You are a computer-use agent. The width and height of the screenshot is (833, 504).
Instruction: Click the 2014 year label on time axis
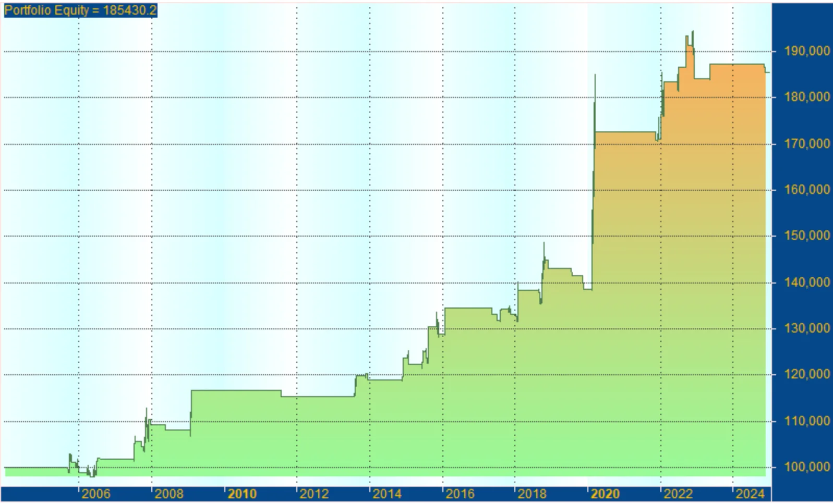(x=387, y=494)
